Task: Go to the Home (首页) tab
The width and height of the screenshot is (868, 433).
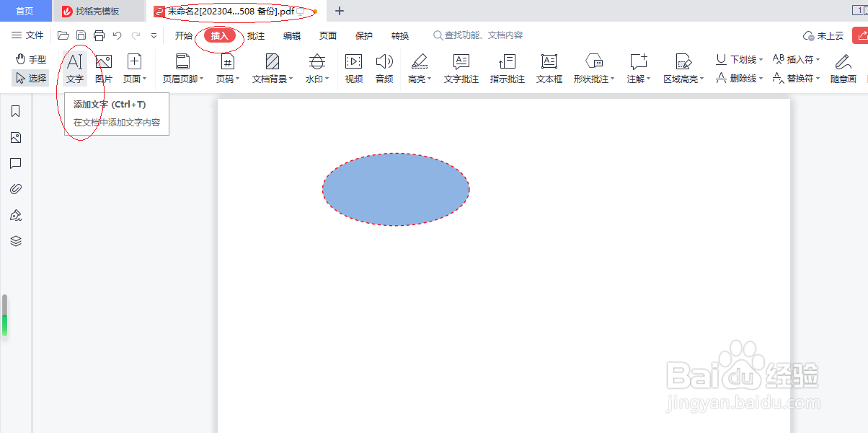Action: [25, 11]
